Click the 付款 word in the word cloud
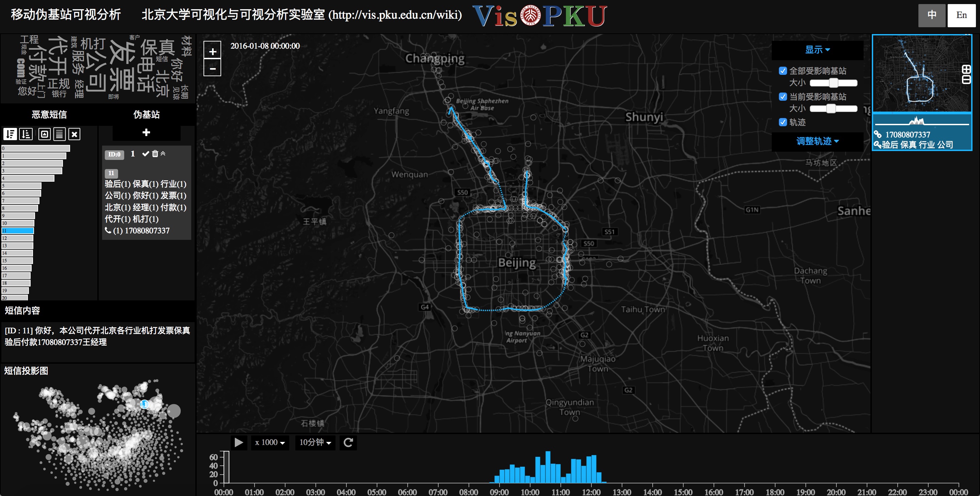The width and height of the screenshot is (980, 496). click(38, 64)
